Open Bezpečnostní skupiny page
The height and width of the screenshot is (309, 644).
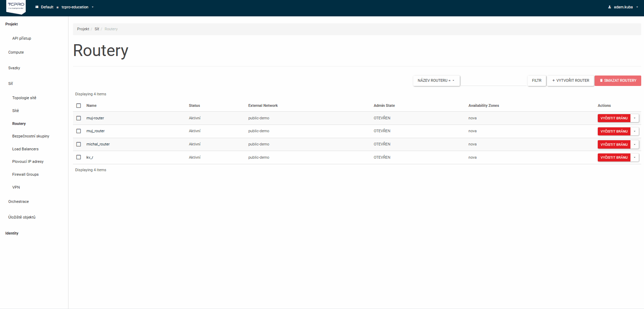(31, 136)
